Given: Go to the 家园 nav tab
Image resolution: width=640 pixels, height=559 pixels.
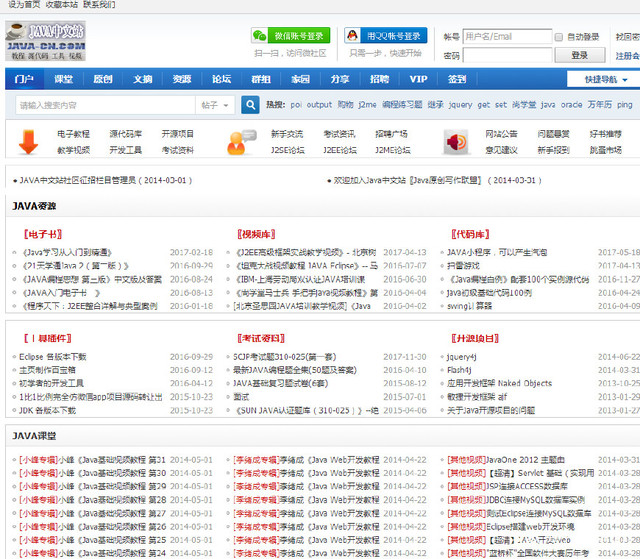Looking at the screenshot, I should click(x=300, y=79).
